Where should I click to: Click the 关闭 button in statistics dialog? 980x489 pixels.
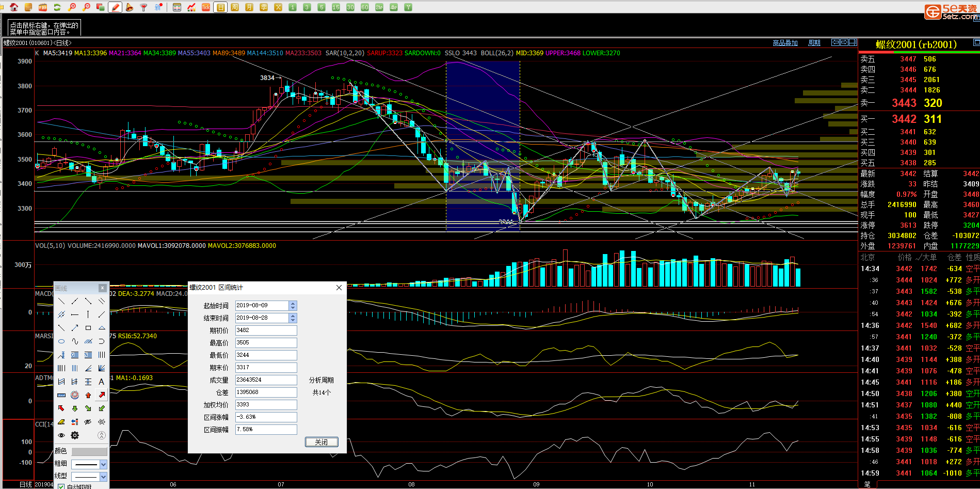[322, 441]
